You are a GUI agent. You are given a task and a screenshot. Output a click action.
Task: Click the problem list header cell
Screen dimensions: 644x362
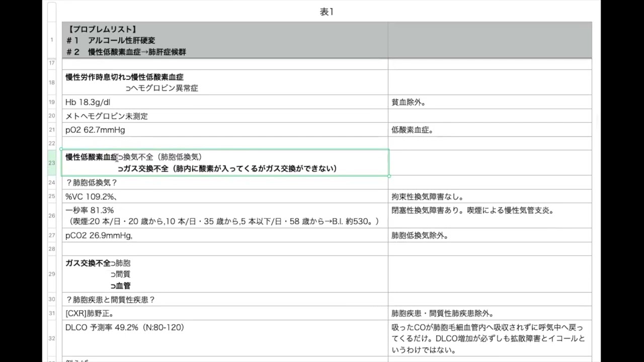coord(225,40)
